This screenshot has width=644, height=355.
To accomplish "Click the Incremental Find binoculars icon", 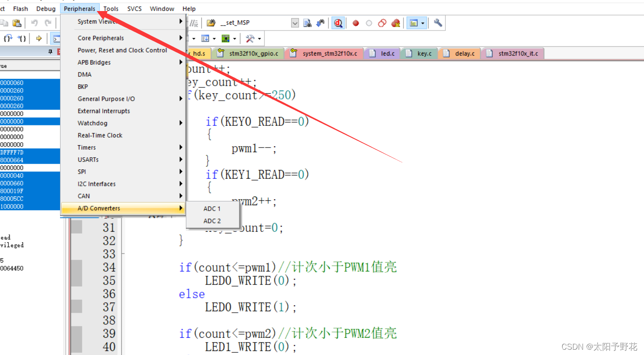I will pos(320,23).
